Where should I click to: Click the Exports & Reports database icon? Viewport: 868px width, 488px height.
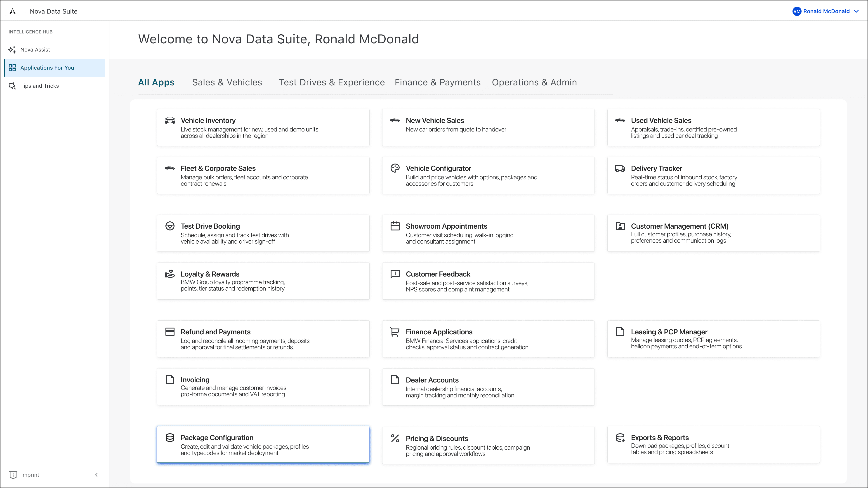[620, 437]
